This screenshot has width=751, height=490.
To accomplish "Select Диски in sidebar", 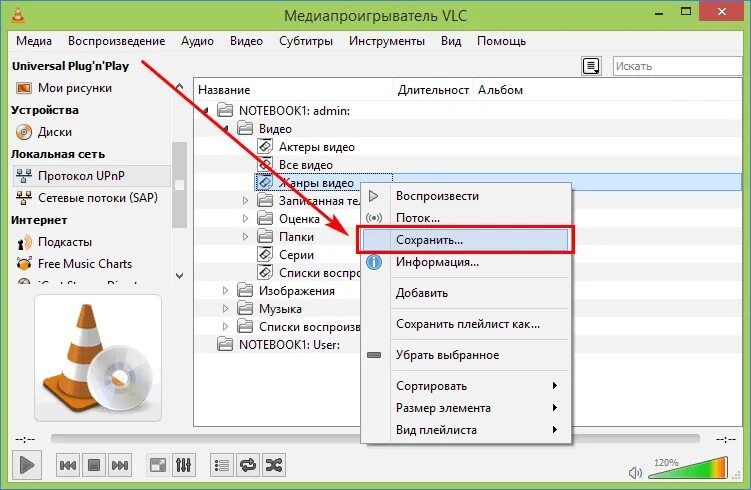I will click(55, 132).
